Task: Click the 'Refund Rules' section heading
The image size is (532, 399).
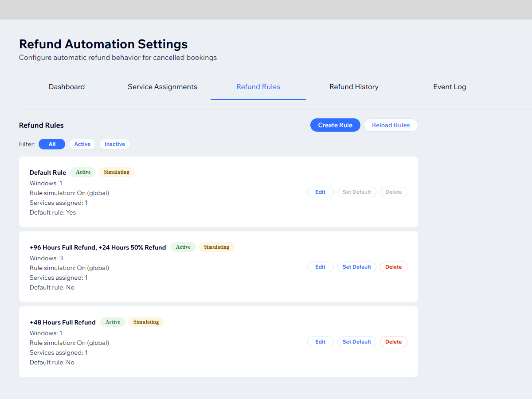Action: pyautogui.click(x=41, y=125)
